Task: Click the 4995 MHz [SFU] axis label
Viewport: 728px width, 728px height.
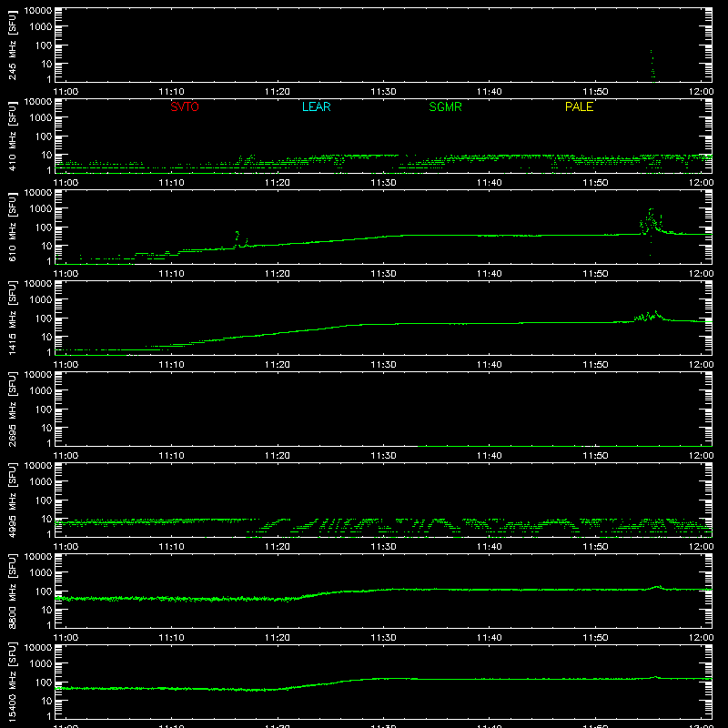Action: coord(12,500)
